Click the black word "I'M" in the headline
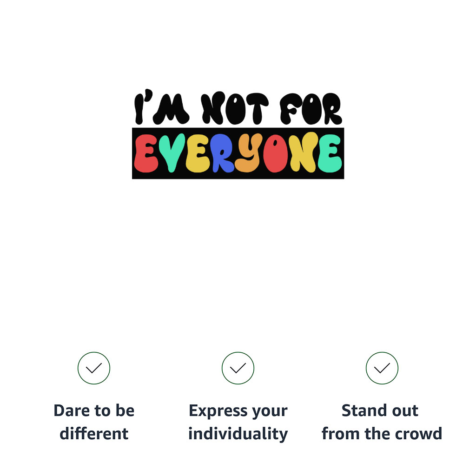Image resolution: width=476 pixels, height=476 pixels. click(161, 109)
